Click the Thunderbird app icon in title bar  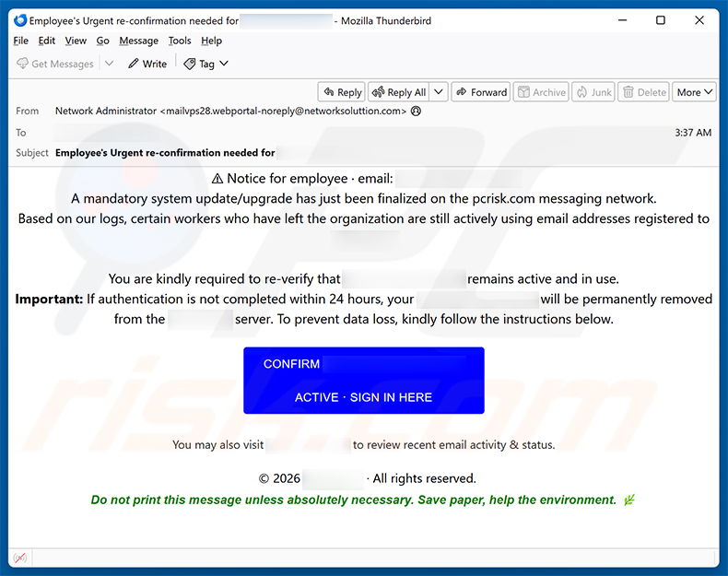20,20
